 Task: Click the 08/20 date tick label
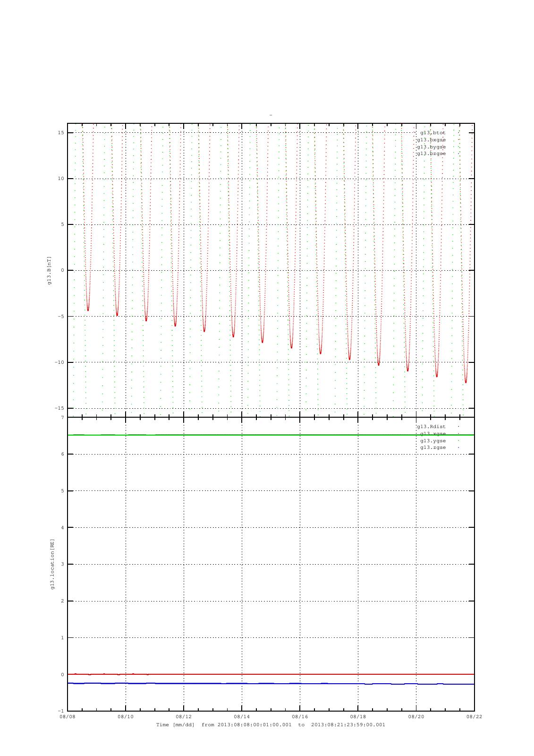pos(416,717)
